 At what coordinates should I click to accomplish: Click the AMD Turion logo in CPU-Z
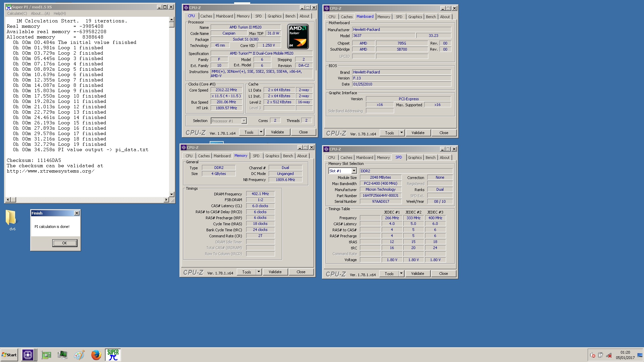click(x=298, y=37)
